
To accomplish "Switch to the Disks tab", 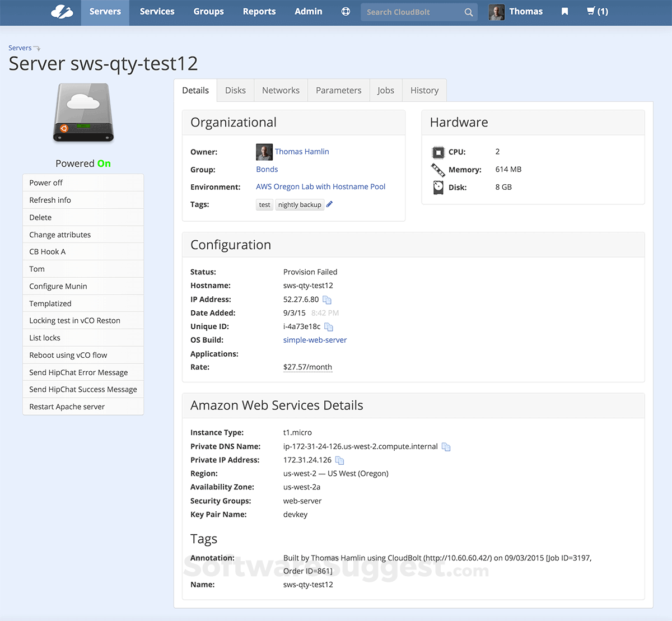I will tap(235, 91).
